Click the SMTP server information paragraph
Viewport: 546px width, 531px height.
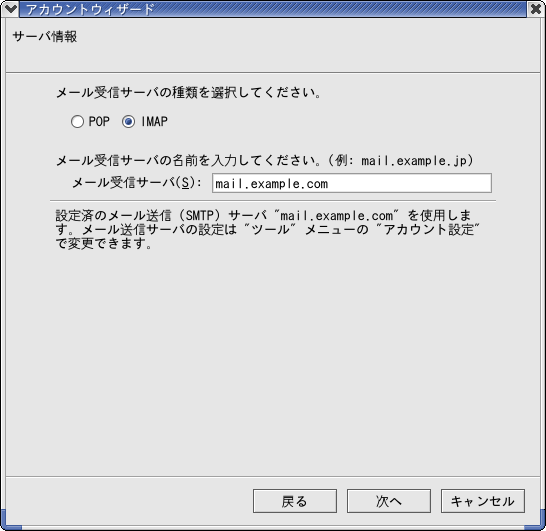pos(267,229)
